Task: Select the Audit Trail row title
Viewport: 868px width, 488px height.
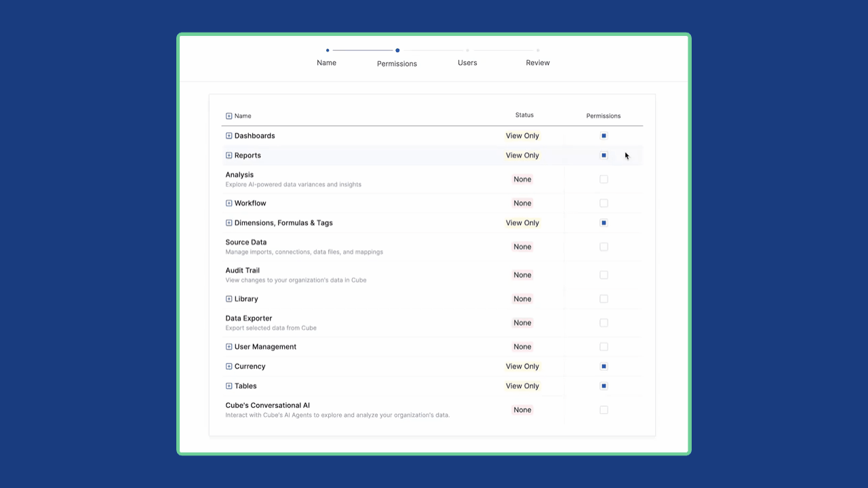Action: click(x=243, y=270)
